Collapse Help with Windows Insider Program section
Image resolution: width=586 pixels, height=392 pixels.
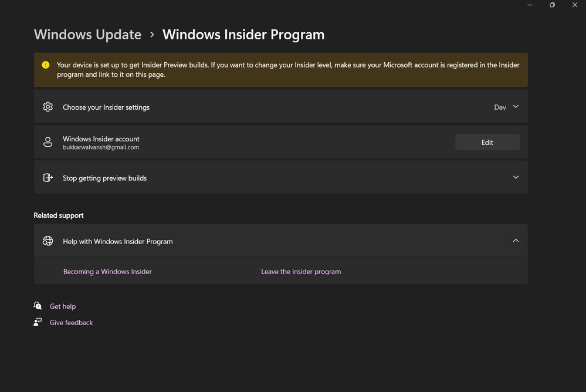click(x=516, y=241)
